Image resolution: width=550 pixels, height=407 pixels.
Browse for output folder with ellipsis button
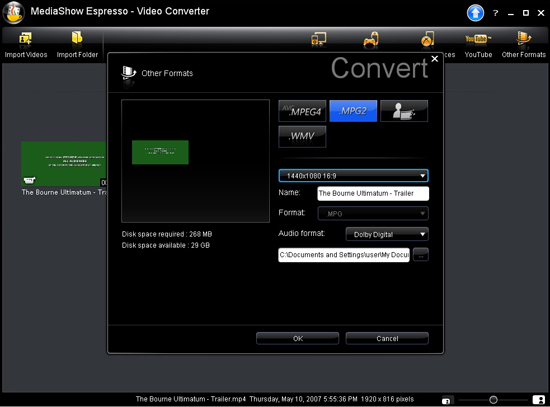coord(421,255)
